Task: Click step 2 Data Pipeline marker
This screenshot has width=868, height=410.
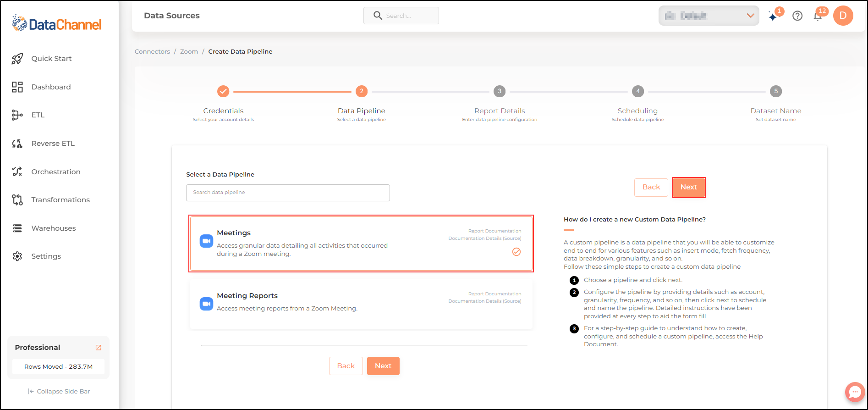Action: pos(362,91)
